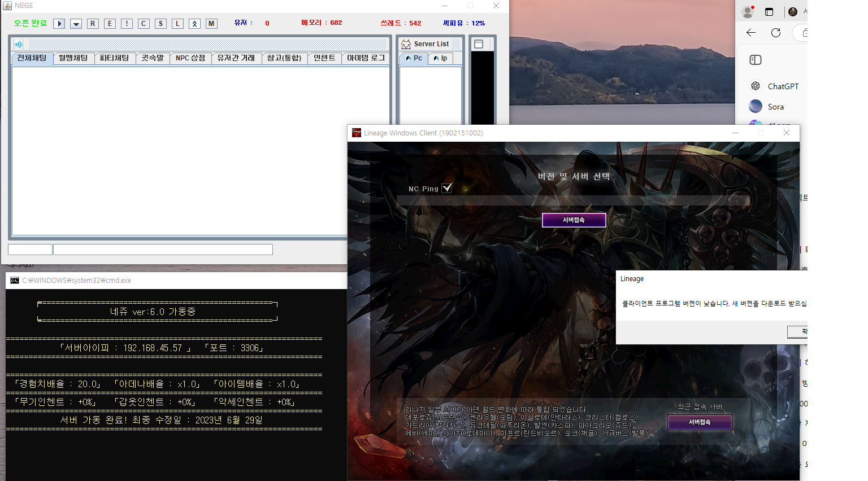Click the 메모리 : 682 status text
The image size is (868, 481).
322,23
